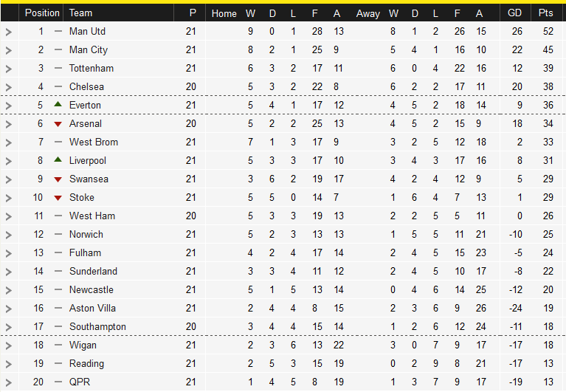
Task: Open the Aston Villa team name
Action: click(x=92, y=309)
